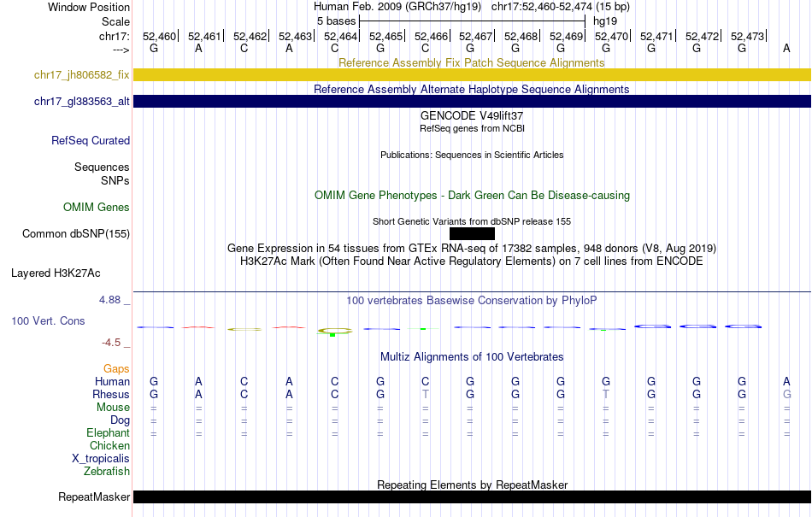Click the Multiz Alignments of 100 Vertebrates title
Viewport: 812px width, 517px height.
472,356
